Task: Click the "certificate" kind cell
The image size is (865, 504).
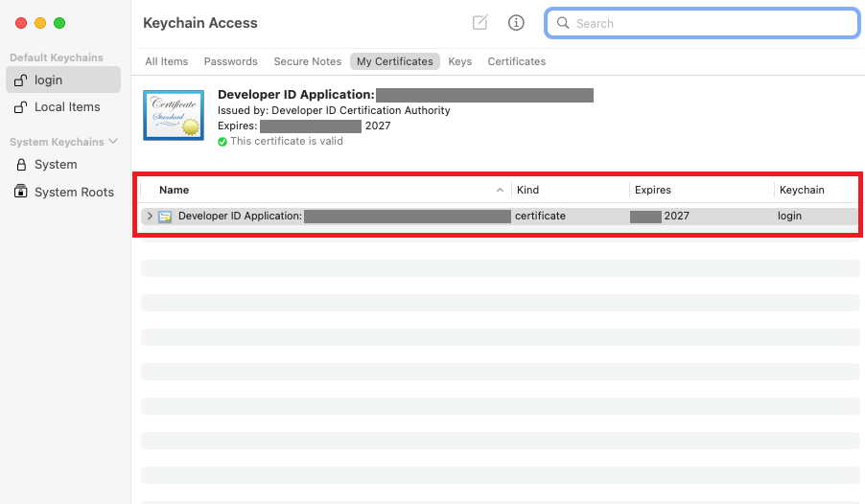Action: coord(540,217)
